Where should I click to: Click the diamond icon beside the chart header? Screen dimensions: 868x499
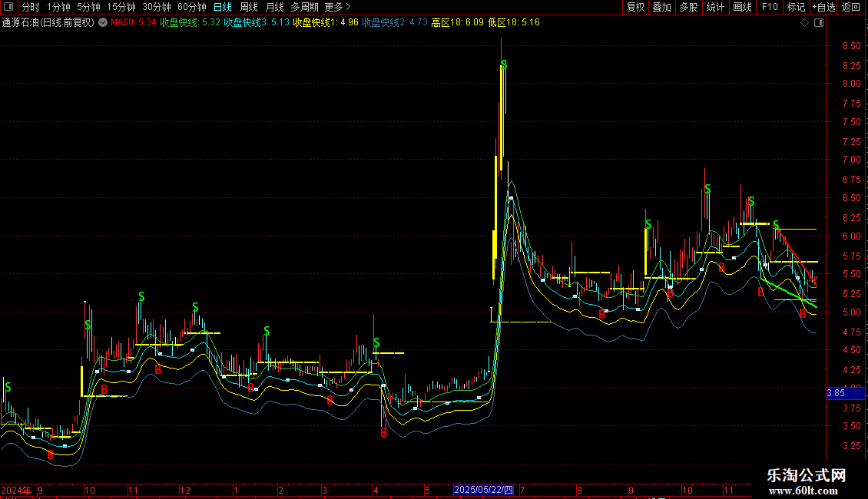click(x=804, y=23)
